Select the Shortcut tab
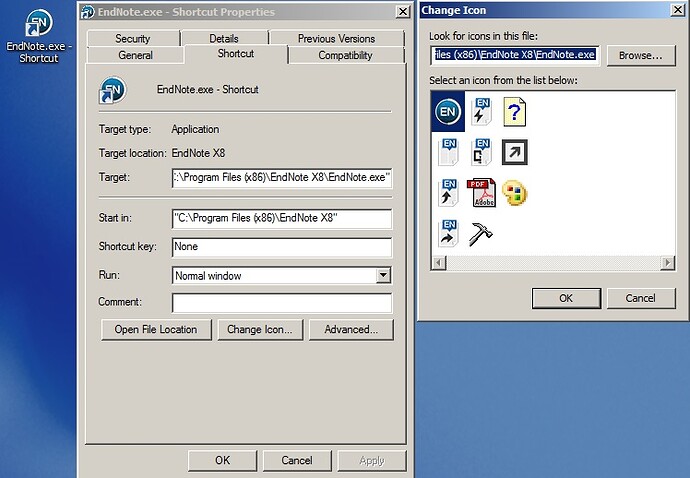 point(236,54)
